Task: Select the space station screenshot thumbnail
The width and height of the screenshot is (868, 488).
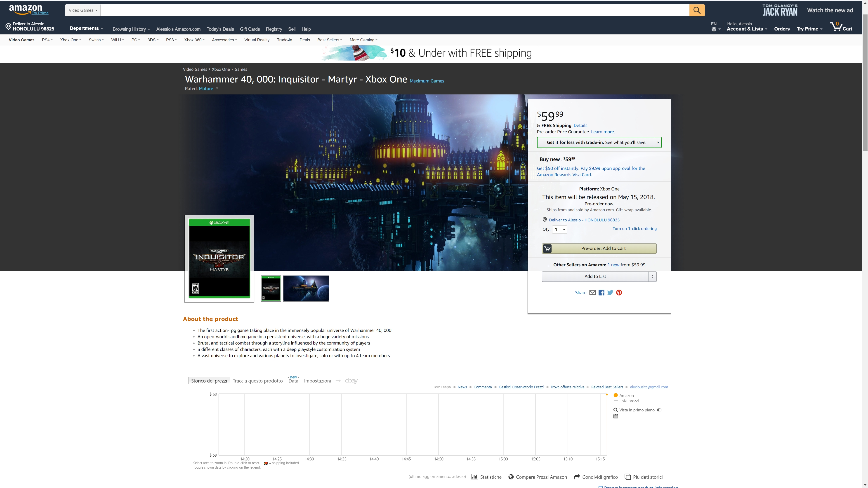Action: (x=306, y=288)
